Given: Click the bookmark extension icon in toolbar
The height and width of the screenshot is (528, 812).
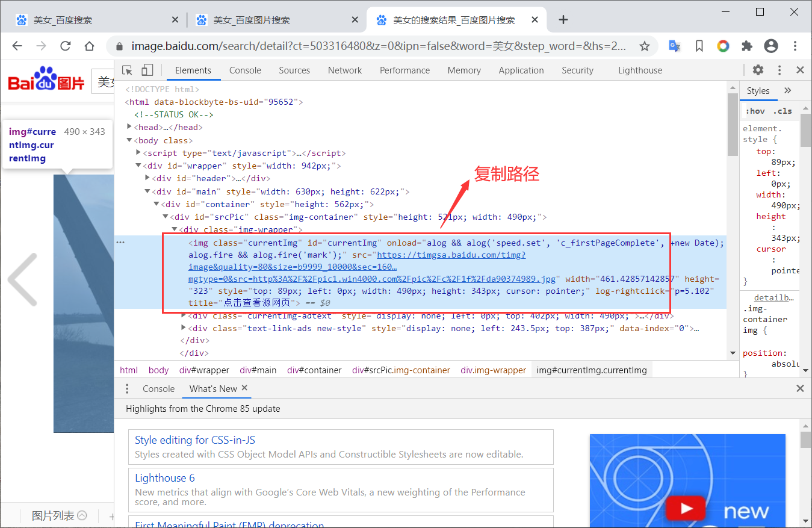Looking at the screenshot, I should (699, 46).
